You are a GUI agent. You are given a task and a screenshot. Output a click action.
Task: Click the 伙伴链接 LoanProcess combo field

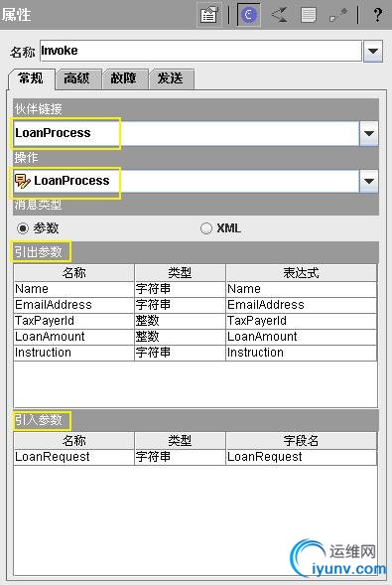187,133
